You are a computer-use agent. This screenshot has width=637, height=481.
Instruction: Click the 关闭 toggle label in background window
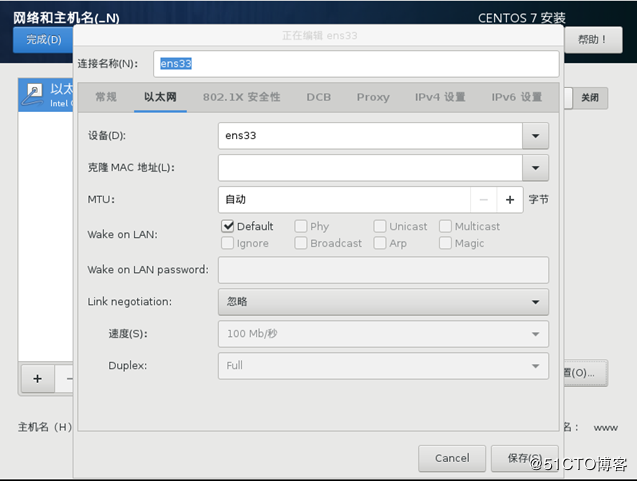click(x=590, y=98)
